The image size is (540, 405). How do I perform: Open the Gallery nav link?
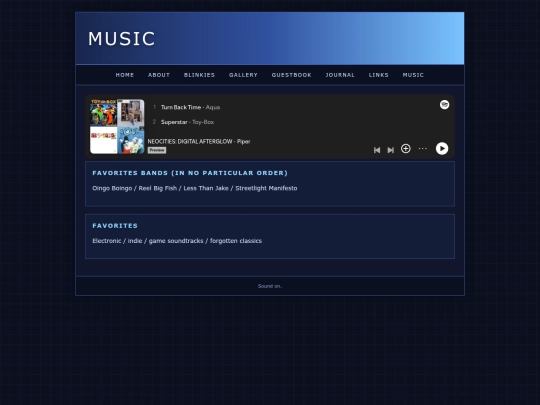tap(243, 75)
